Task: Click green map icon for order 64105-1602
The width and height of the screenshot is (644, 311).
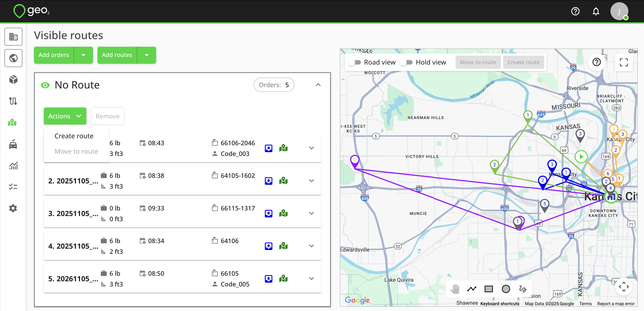Action: (284, 181)
